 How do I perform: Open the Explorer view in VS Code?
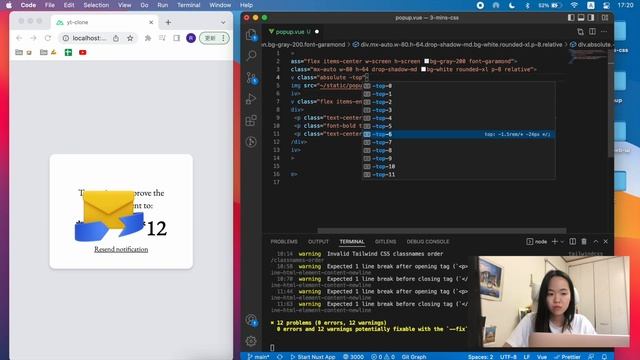(251, 35)
